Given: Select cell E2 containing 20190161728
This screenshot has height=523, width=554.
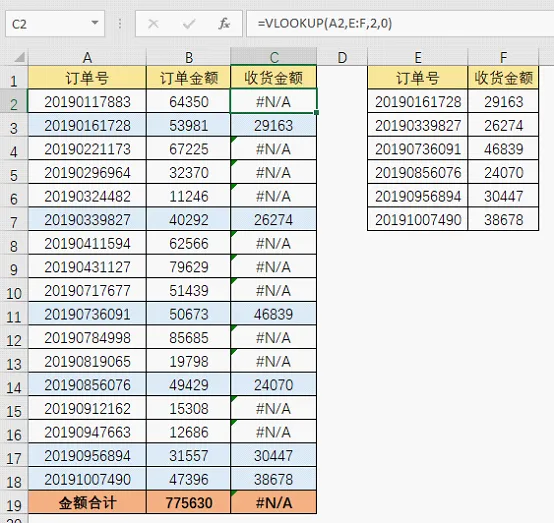Looking at the screenshot, I should coord(418,101).
